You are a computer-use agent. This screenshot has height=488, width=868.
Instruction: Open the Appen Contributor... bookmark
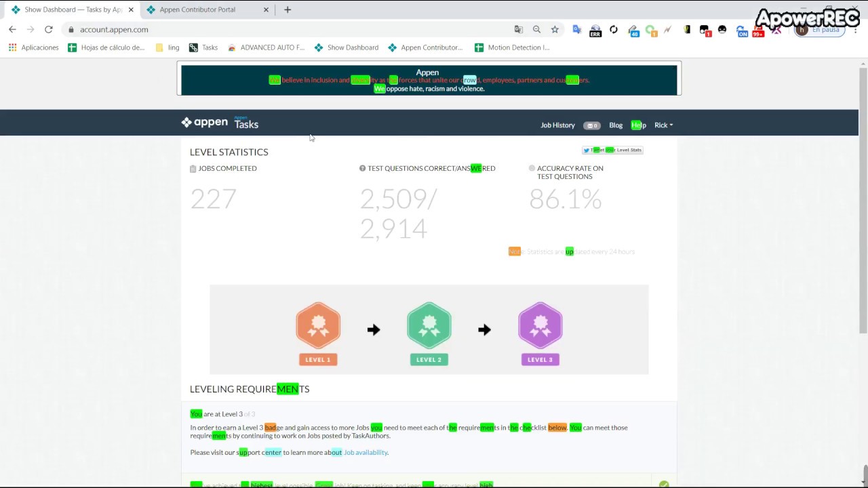425,47
